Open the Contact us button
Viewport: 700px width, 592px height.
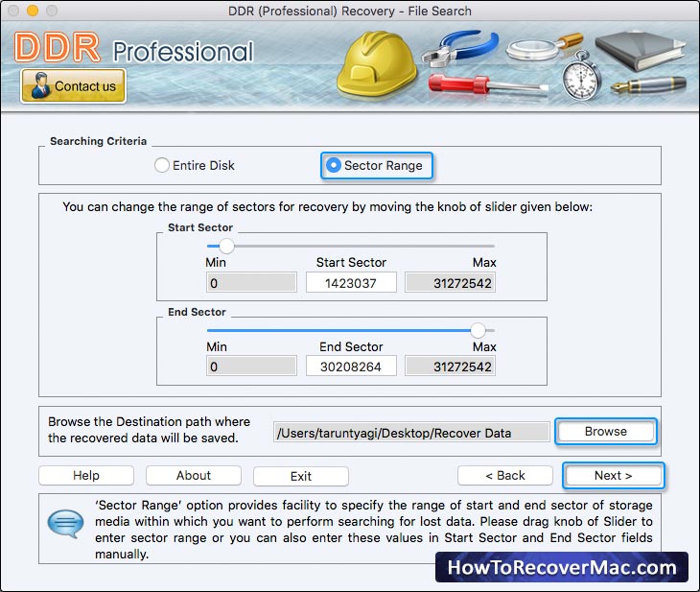coord(73,86)
